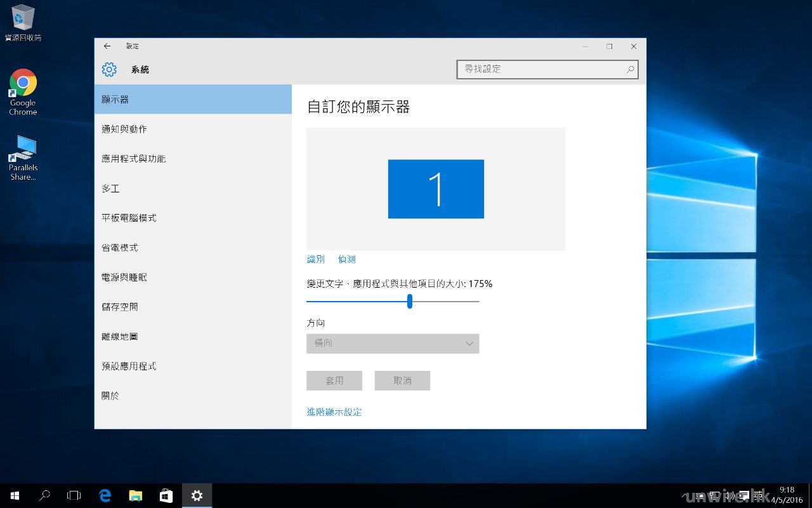Open 進階顯示設定 advanced display settings link
812x508 pixels.
(334, 412)
